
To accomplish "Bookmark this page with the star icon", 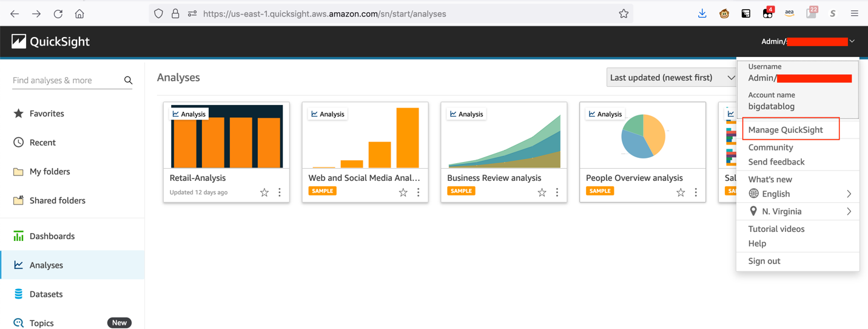I will click(x=624, y=13).
